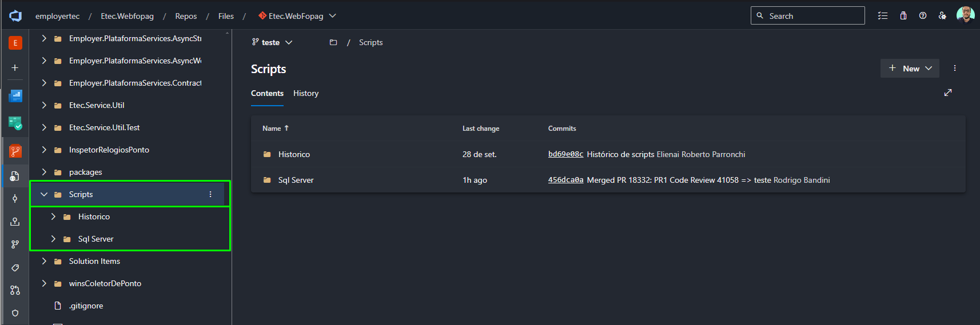Open the Boards hub icon
Screen dimensions: 980x325
[x=15, y=95]
